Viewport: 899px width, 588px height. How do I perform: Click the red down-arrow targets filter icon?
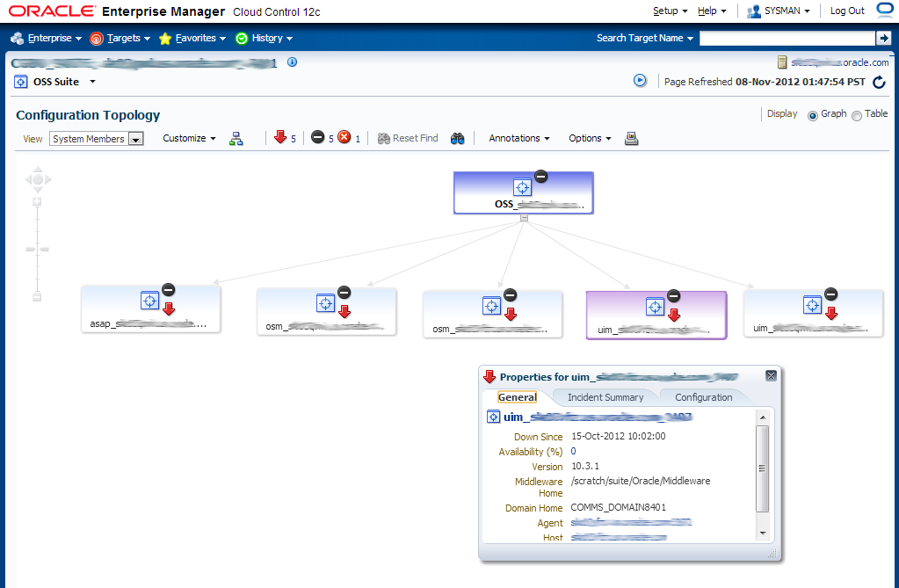[x=280, y=137]
